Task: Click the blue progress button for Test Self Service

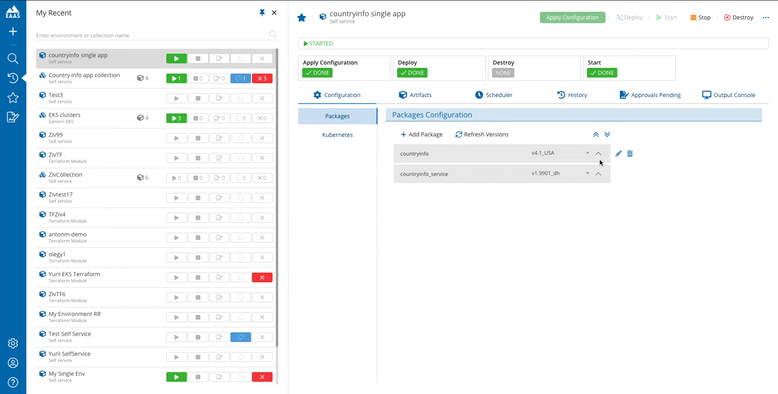Action: tap(241, 337)
